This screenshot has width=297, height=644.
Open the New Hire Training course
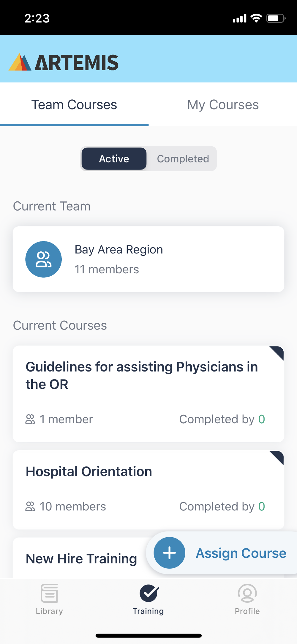pyautogui.click(x=81, y=559)
